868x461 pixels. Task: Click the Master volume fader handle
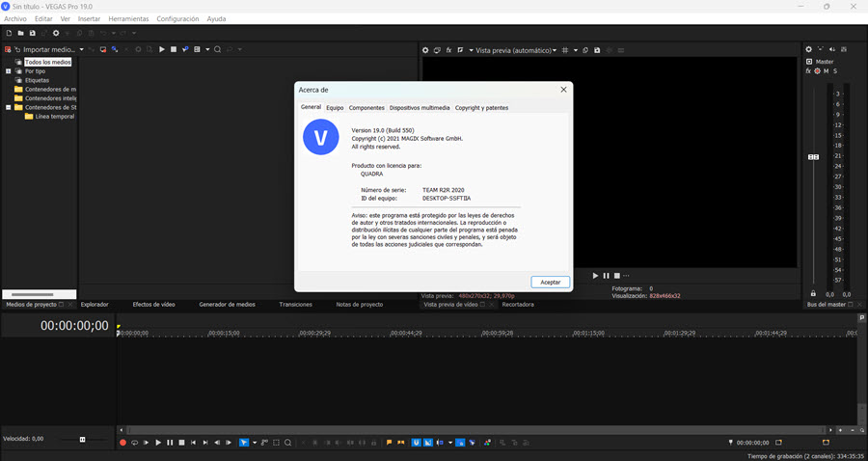(x=813, y=157)
